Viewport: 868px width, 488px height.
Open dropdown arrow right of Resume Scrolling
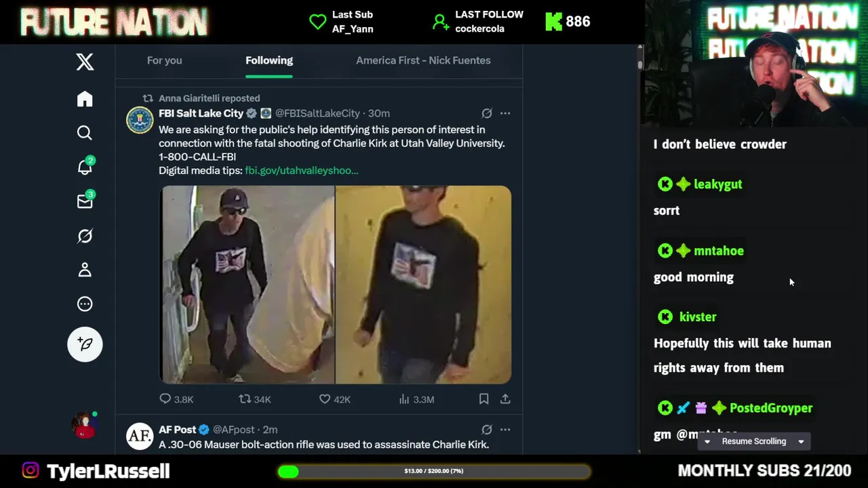[x=801, y=441]
